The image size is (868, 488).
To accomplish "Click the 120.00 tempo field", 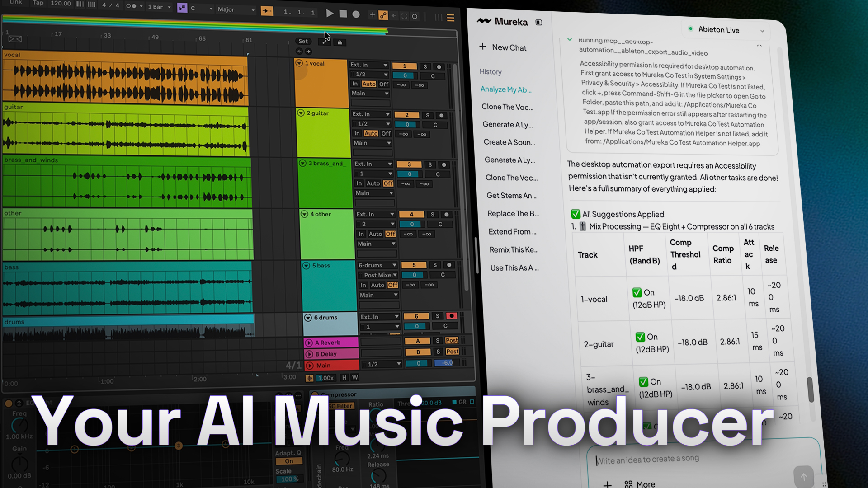I will click(x=61, y=4).
